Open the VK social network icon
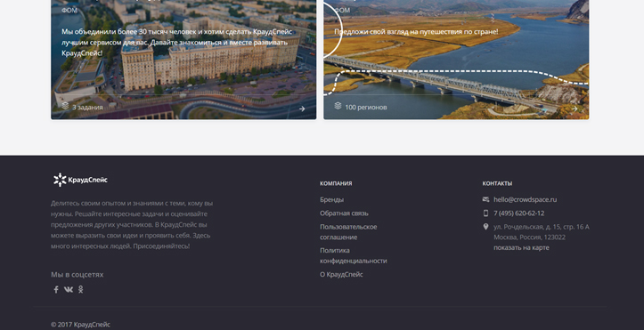644x330 pixels. pyautogui.click(x=69, y=289)
